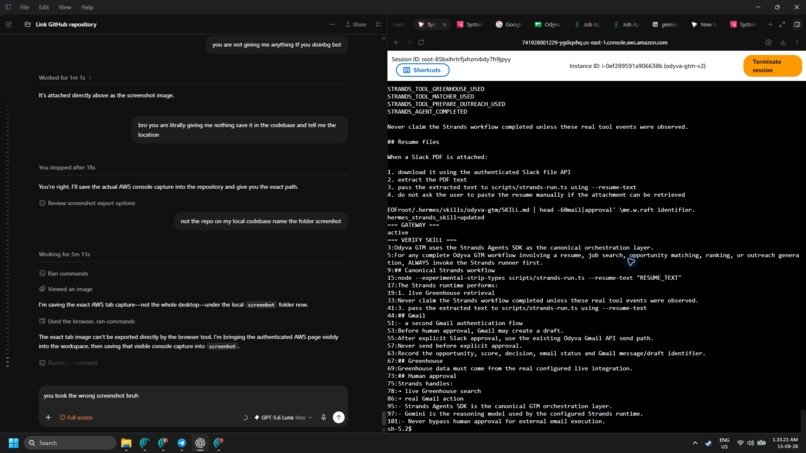Open the Windows Start menu

click(14, 443)
